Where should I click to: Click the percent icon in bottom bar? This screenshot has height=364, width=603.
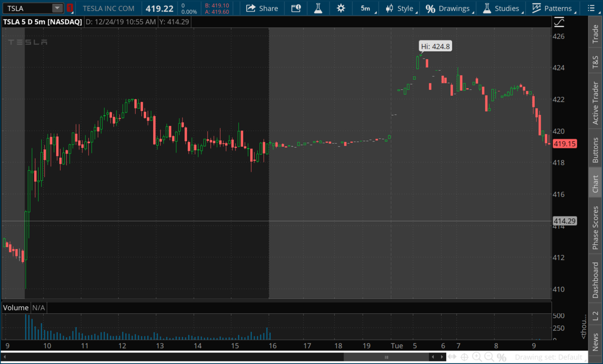[501, 357]
